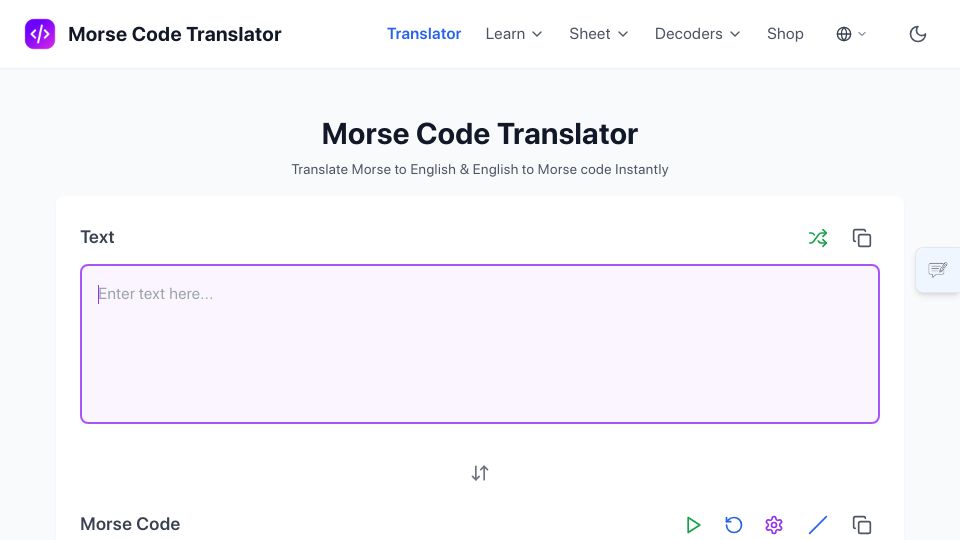The height and width of the screenshot is (540, 960).
Task: Expand the Sheet dropdown menu
Action: click(x=598, y=34)
